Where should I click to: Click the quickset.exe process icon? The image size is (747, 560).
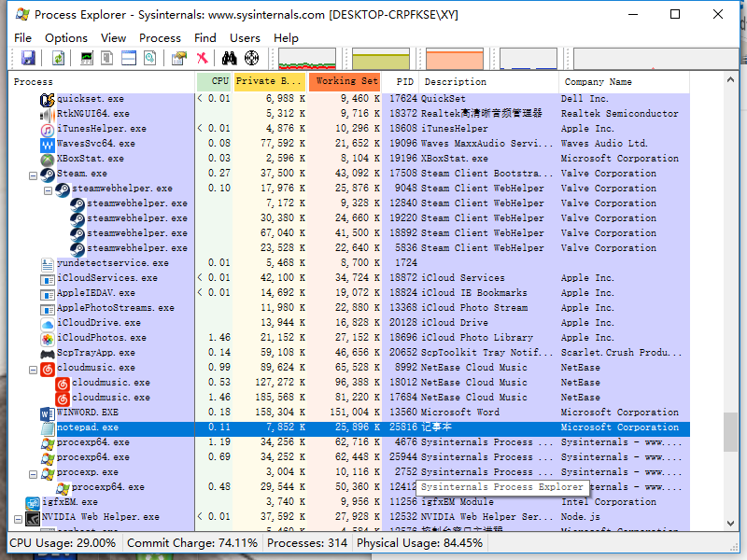[x=48, y=100]
